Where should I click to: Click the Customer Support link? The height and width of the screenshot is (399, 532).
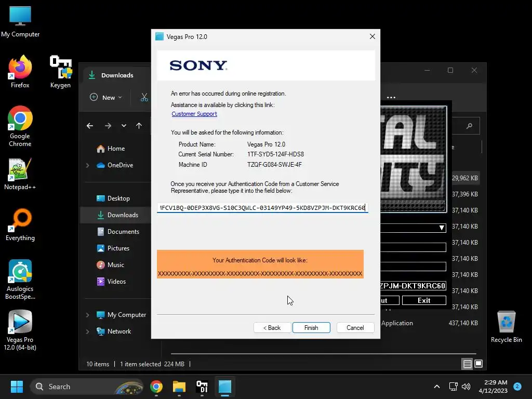click(194, 114)
